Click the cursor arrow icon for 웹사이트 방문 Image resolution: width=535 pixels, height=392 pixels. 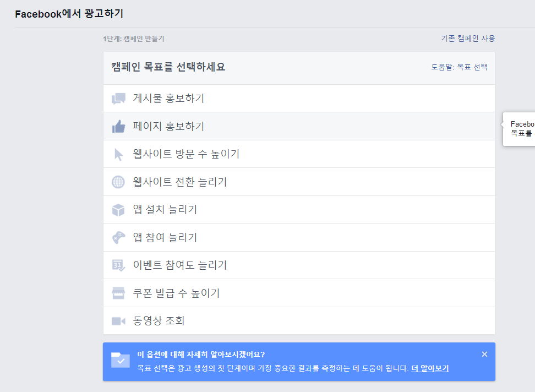pos(118,154)
